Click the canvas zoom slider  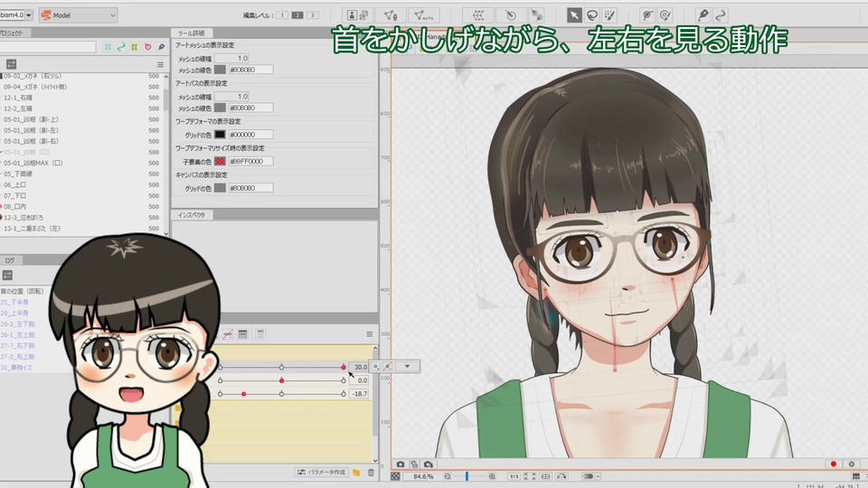tap(469, 476)
